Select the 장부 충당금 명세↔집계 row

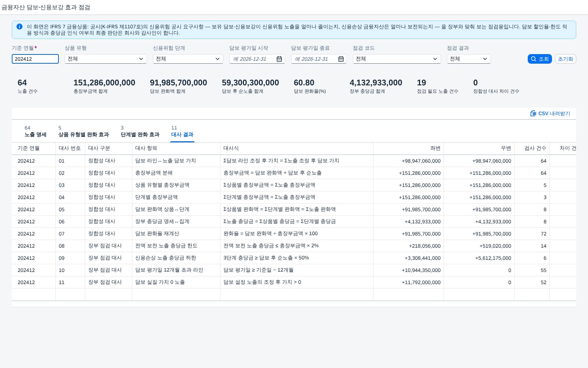tap(294, 222)
